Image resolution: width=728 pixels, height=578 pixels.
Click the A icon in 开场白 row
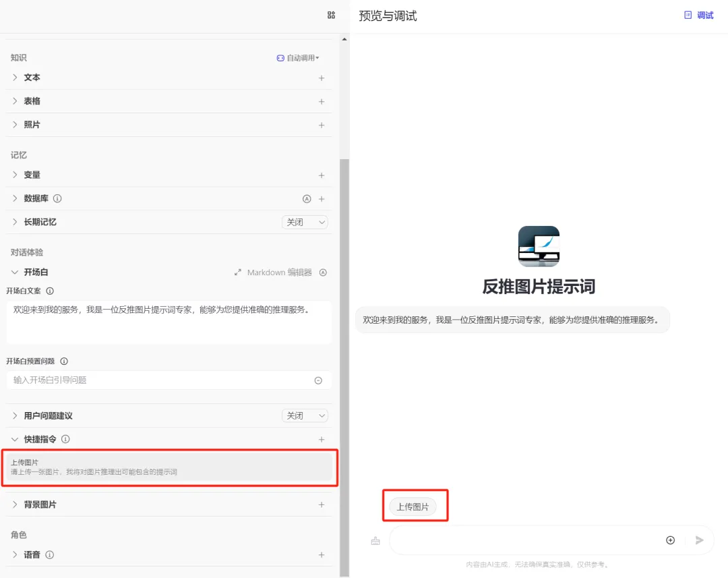323,272
